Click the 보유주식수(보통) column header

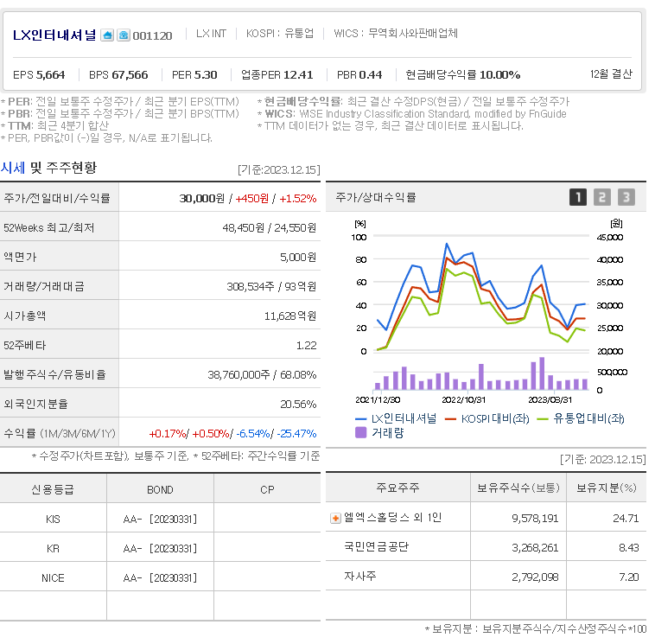518,488
